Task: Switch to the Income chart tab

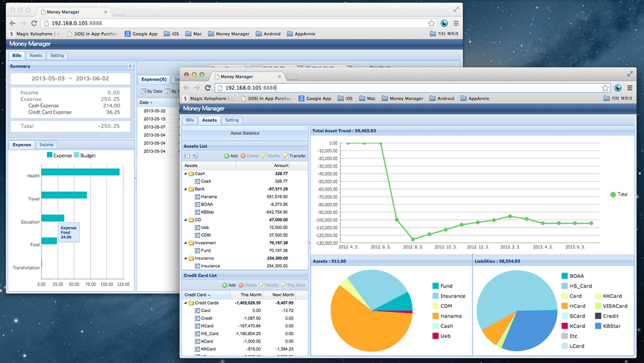Action: [46, 145]
